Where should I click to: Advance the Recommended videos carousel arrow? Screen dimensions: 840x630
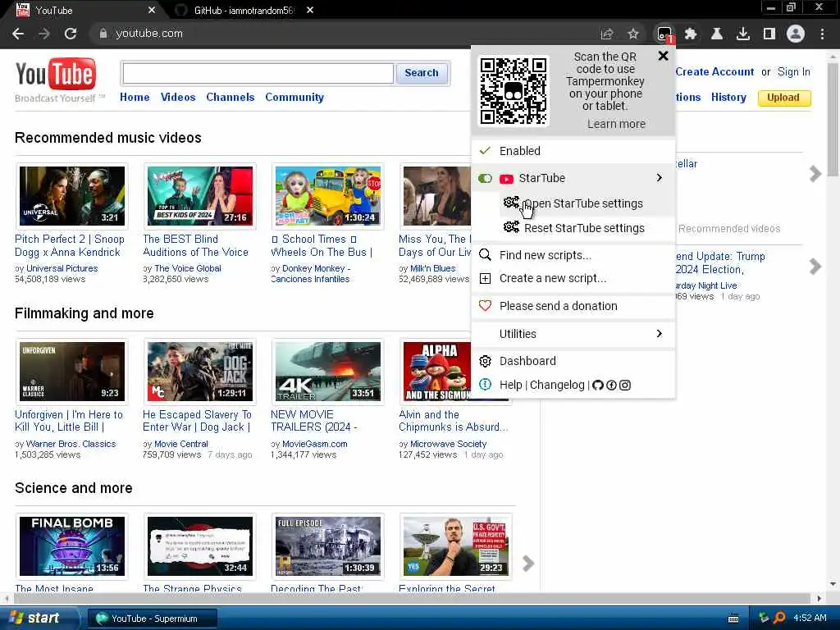[x=815, y=267]
